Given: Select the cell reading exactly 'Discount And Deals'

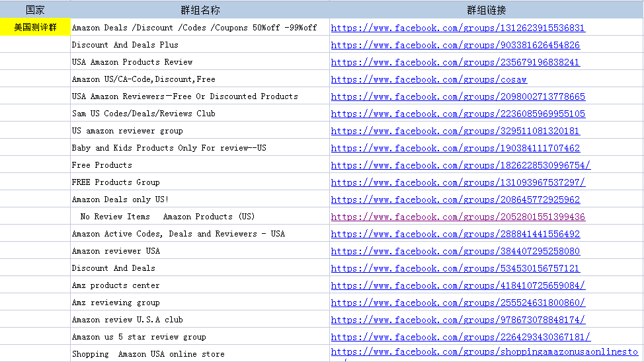Looking at the screenshot, I should 200,268.
